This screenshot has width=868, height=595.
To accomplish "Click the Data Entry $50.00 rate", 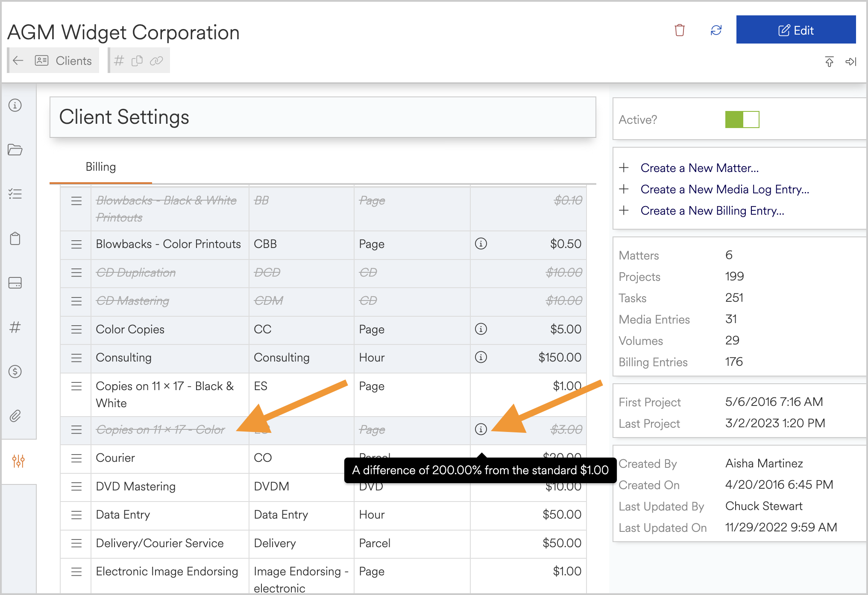I will pos(562,514).
